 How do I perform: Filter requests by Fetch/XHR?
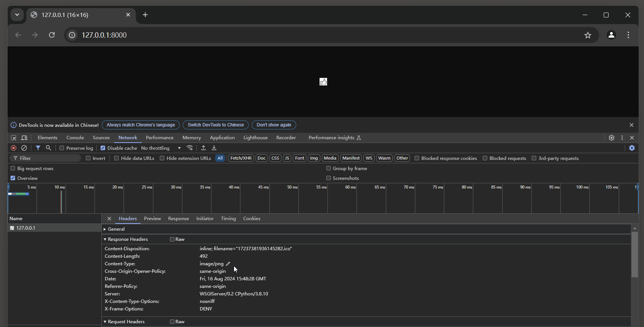click(241, 158)
